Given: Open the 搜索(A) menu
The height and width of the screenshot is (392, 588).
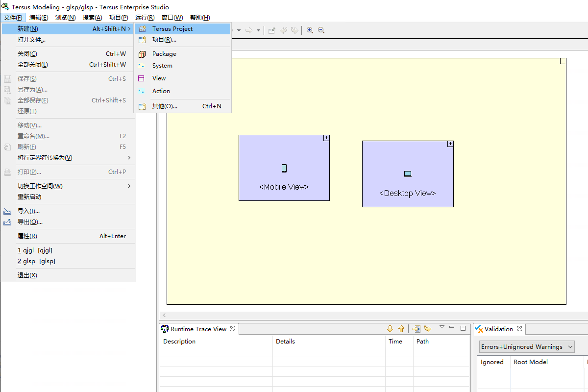Looking at the screenshot, I should 92,18.
